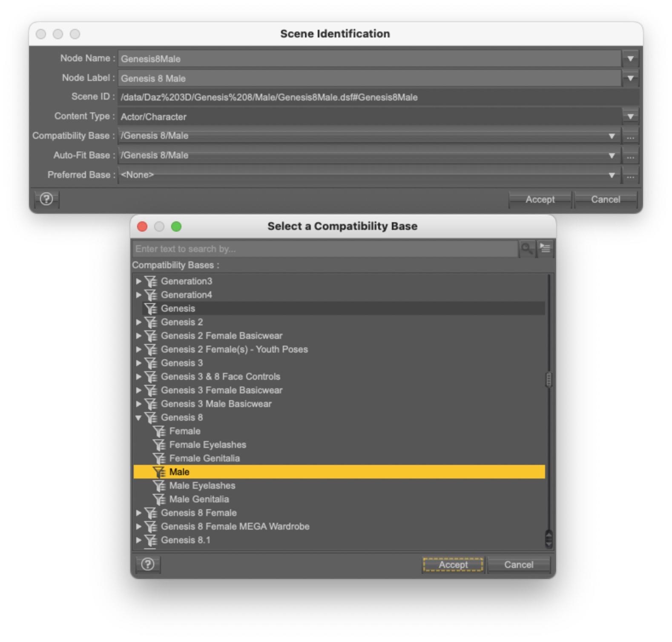Click the icon beside Genesis 3 & 8 Face Controls
672x642 pixels.
pyautogui.click(x=151, y=377)
